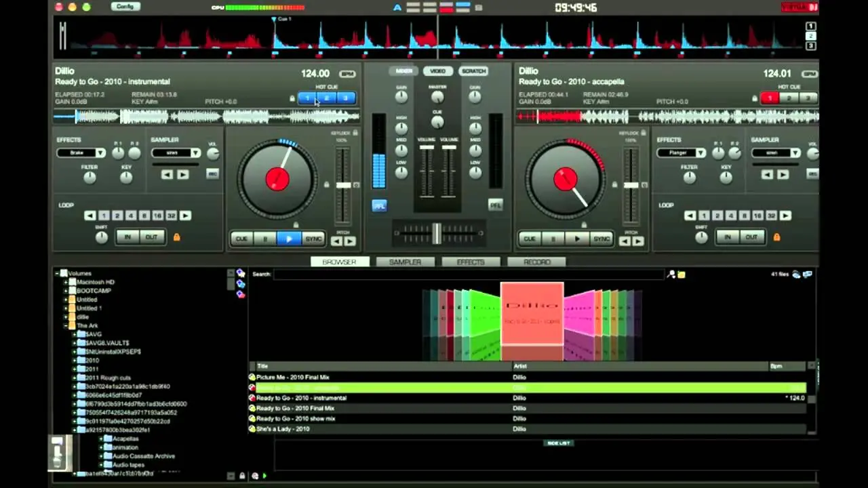Click the crossfader slider handle

[437, 233]
